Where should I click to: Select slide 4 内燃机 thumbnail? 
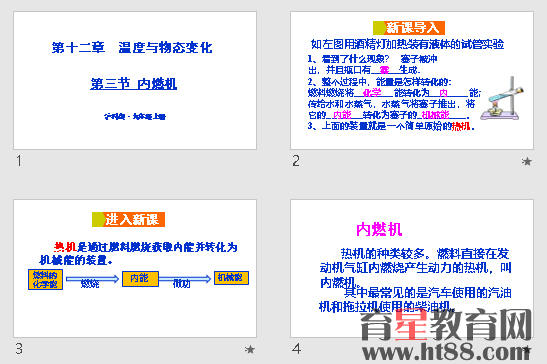412,268
